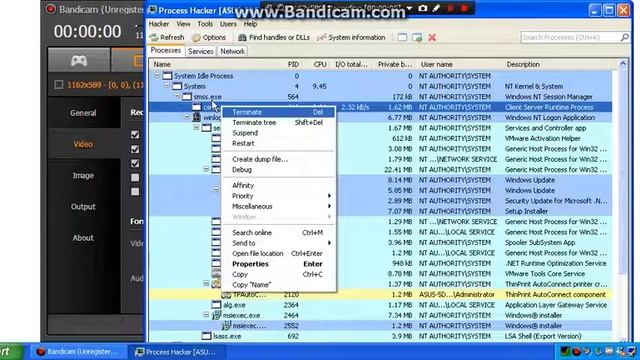
Task: Click the search magnifier icon
Action: coord(624,38)
